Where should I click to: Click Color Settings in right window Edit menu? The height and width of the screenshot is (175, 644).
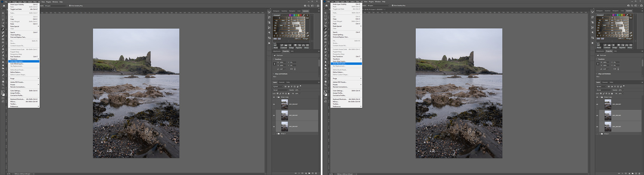347,91
